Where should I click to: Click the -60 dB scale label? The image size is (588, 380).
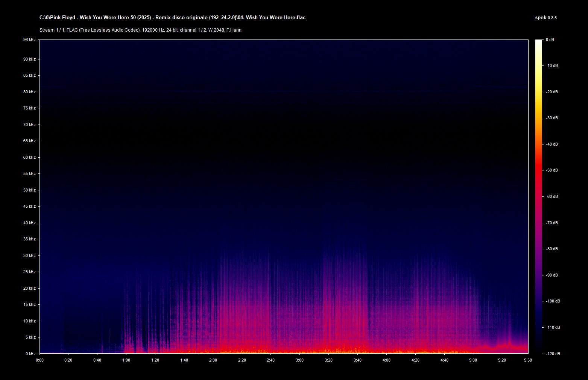[552, 196]
